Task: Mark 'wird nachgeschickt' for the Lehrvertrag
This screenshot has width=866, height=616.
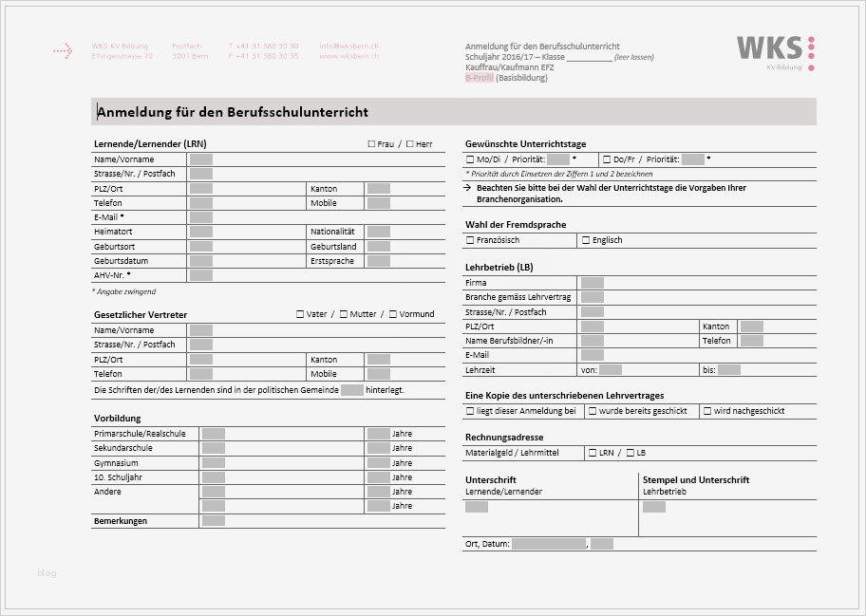Action: point(707,410)
